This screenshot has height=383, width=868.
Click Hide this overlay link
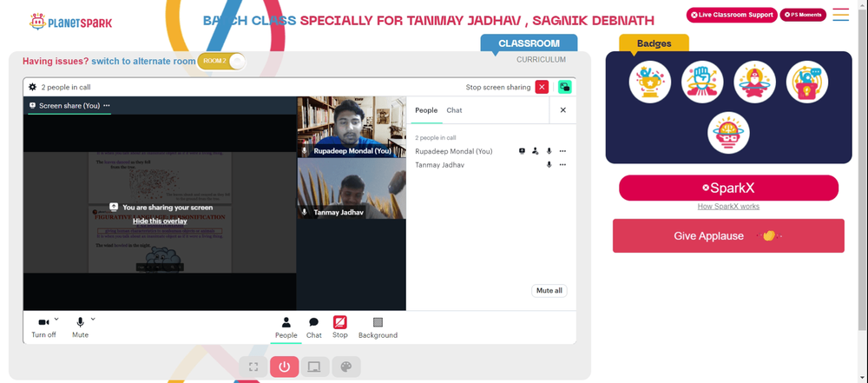point(160,221)
